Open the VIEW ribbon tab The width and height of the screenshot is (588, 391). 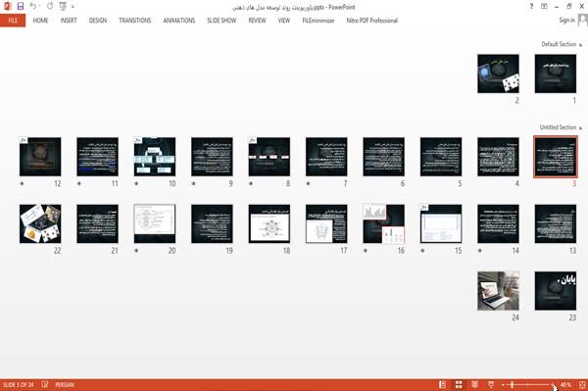[x=284, y=21]
